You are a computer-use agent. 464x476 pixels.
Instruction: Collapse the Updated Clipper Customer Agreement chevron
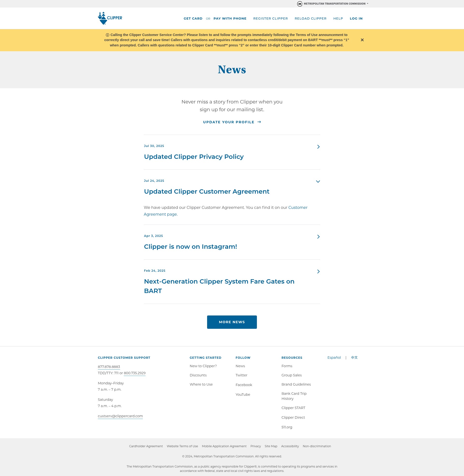point(318,182)
